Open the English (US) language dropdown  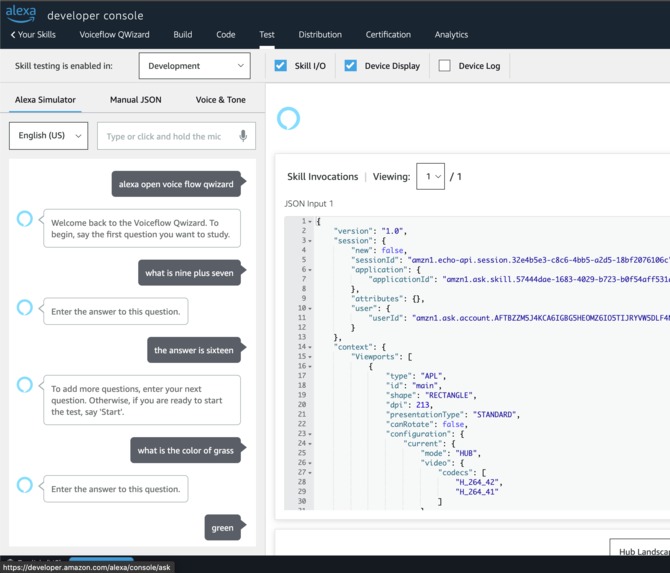(49, 136)
